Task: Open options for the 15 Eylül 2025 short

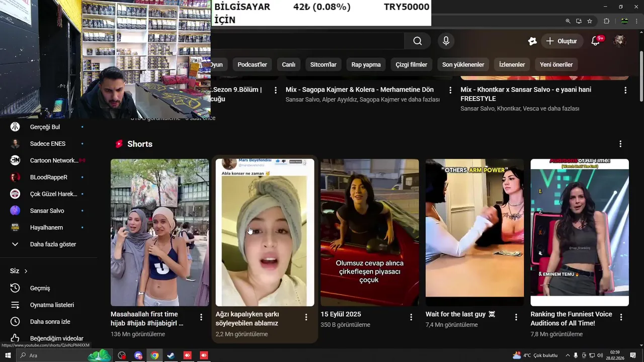Action: (x=411, y=317)
